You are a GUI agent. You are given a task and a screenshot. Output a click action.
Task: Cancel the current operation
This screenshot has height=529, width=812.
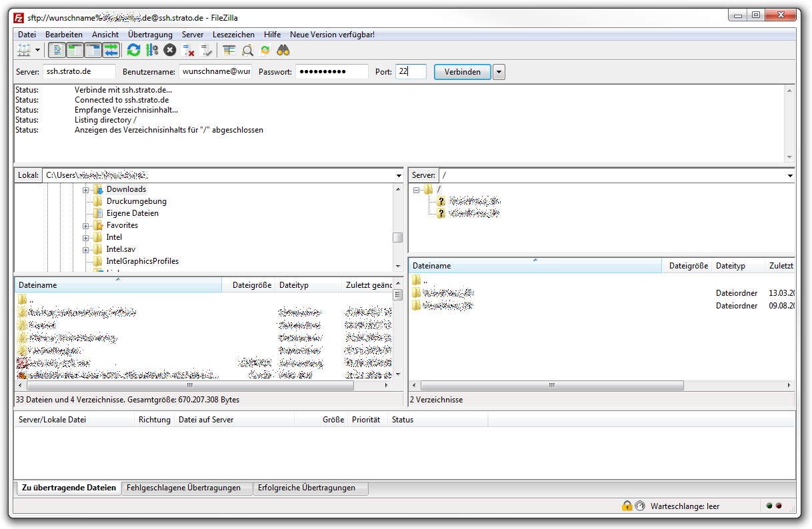coord(169,50)
